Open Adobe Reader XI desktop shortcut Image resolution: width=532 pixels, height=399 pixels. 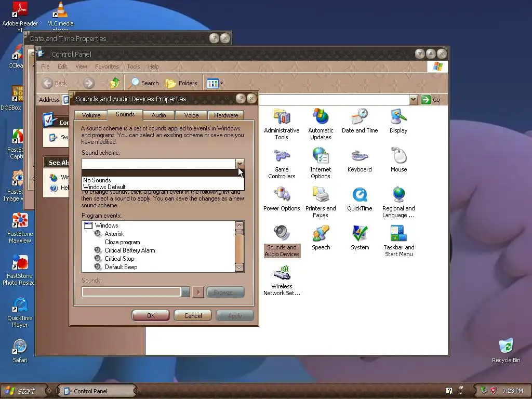click(x=20, y=16)
